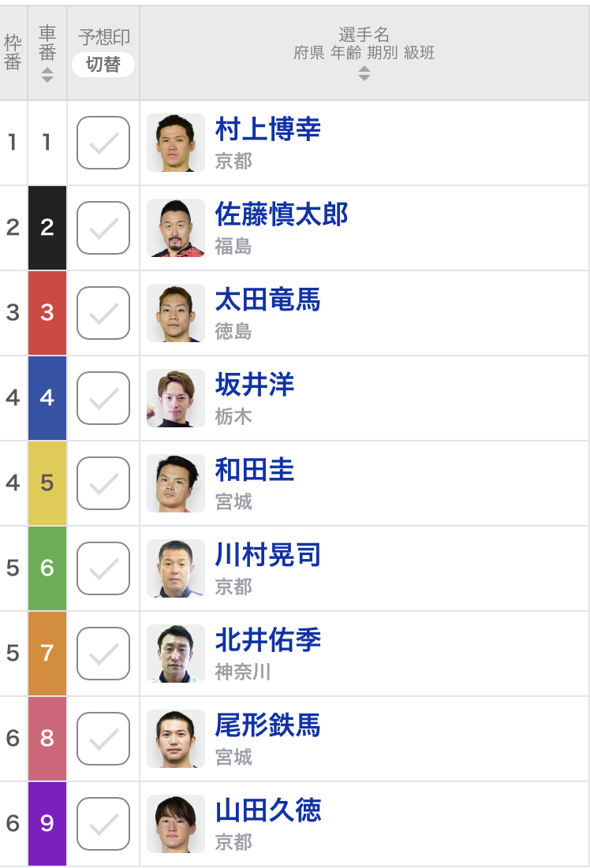This screenshot has width=590, height=868.
Task: Open the 和田圭 rider profile link
Action: click(x=255, y=470)
